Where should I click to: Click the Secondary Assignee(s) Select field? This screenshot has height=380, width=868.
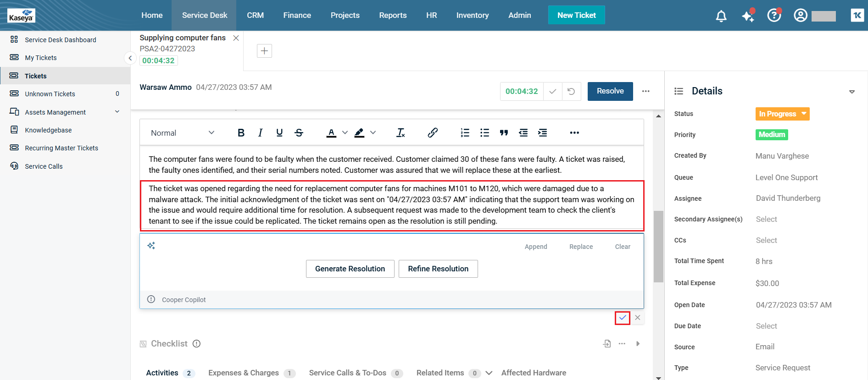[x=766, y=219]
